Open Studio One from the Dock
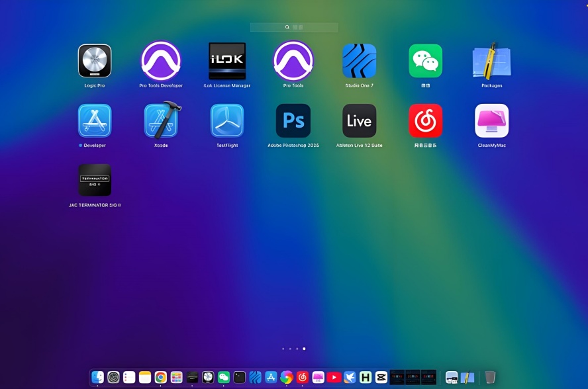Viewport: 588px width, 389px height. click(255, 377)
